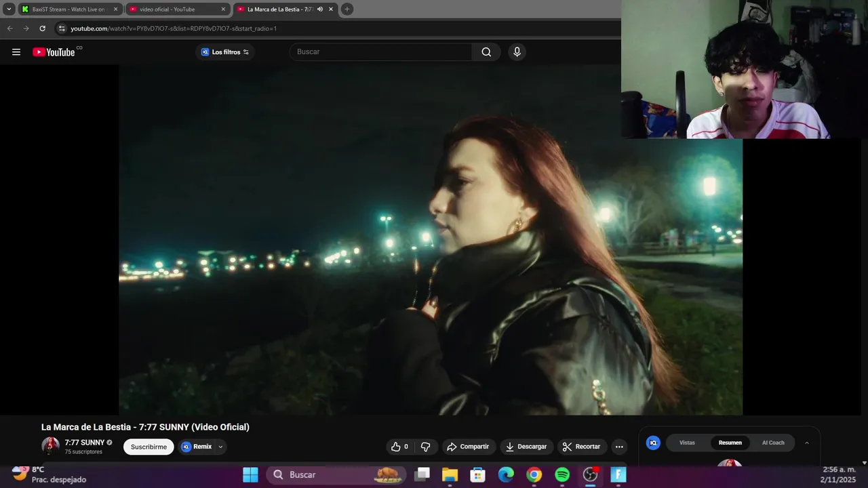Switch to Resumen tab in side panel
Viewport: 868px width, 488px height.
[x=730, y=443]
